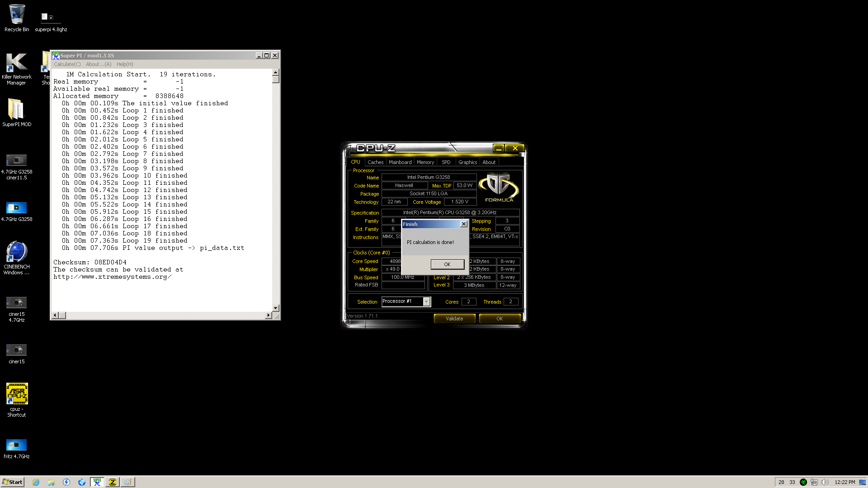
Task: Open Windows Explorer from the quick launch
Action: [x=51, y=482]
